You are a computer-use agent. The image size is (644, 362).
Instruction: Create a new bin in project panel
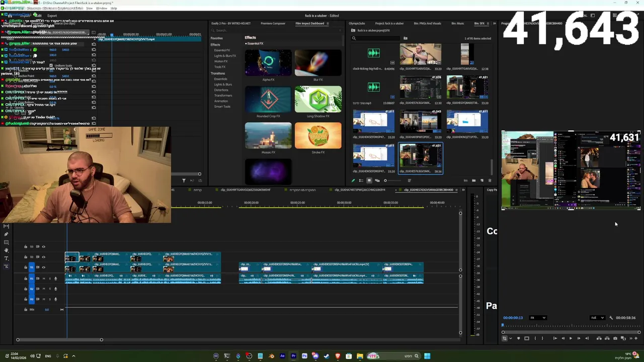473,180
